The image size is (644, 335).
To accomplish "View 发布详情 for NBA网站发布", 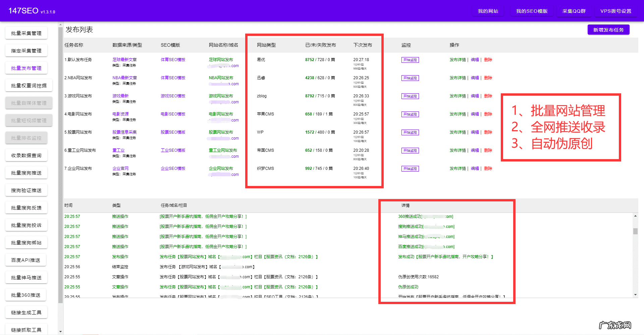I will coord(458,78).
